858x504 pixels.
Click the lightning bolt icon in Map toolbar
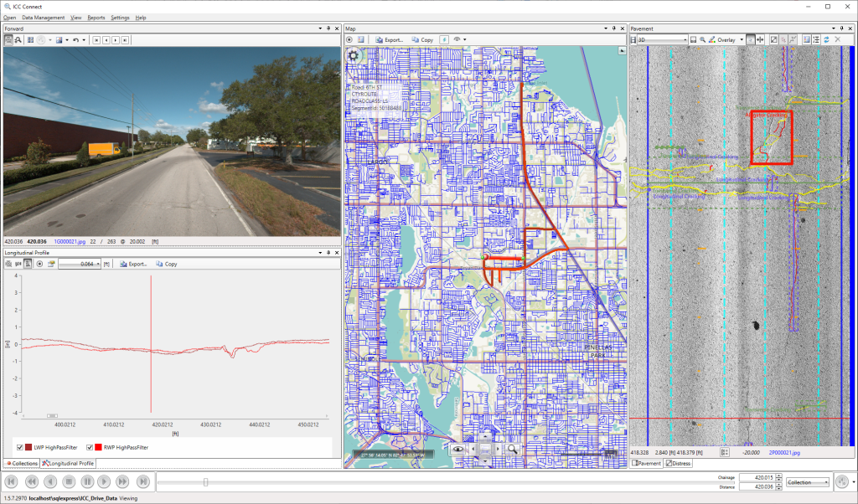tap(443, 39)
